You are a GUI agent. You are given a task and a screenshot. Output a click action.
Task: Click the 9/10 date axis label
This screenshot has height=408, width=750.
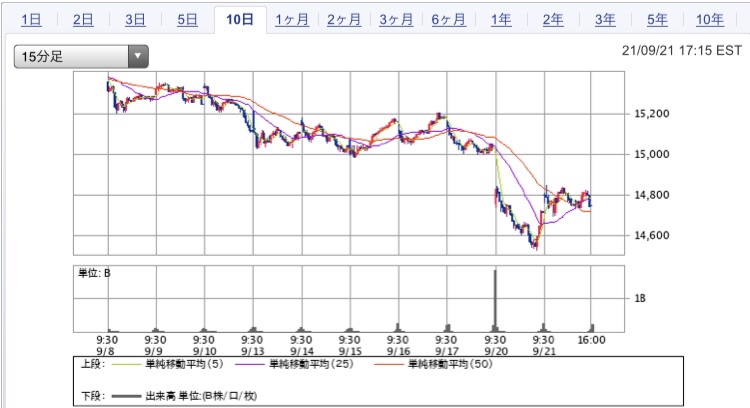[x=204, y=351]
